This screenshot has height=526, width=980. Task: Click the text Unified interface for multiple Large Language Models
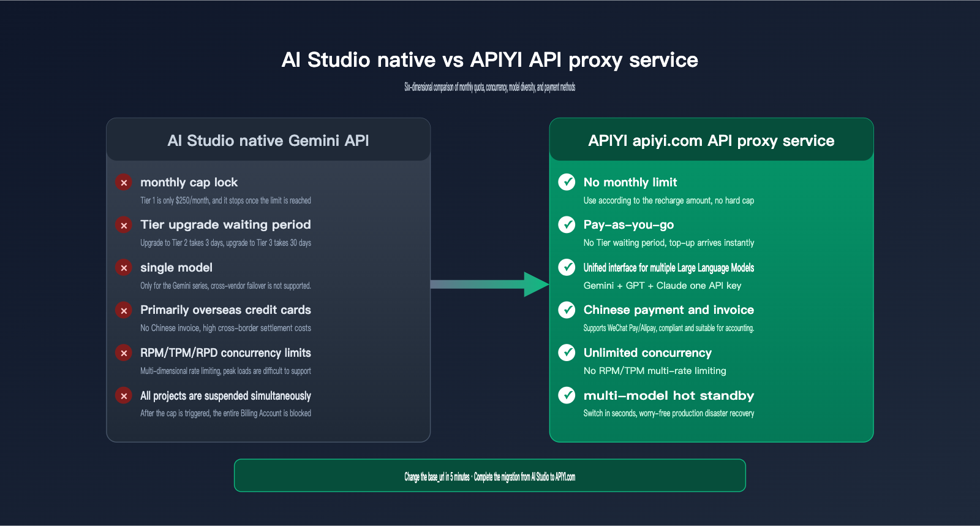tap(669, 267)
